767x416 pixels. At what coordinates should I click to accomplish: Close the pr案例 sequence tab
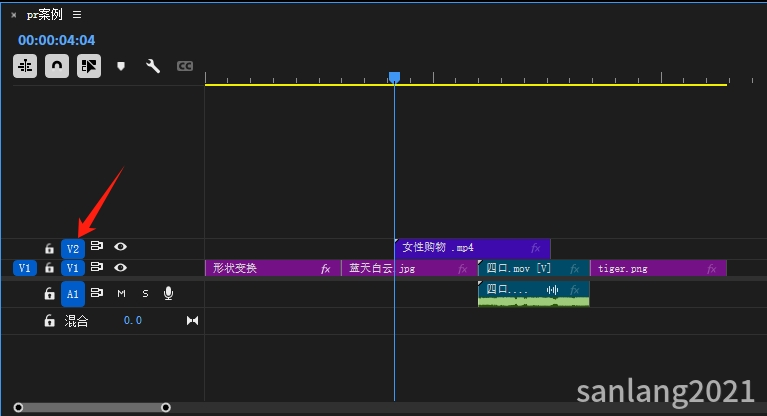point(14,15)
